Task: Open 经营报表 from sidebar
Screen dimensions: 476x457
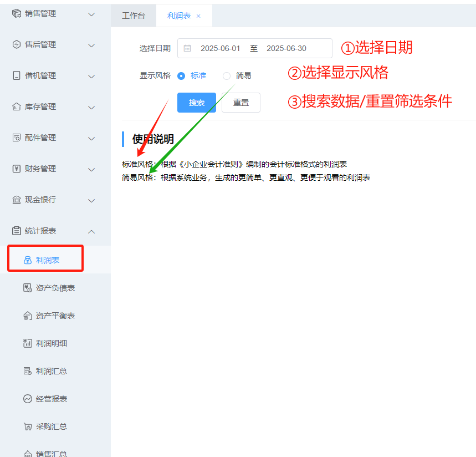Action: 55,399
